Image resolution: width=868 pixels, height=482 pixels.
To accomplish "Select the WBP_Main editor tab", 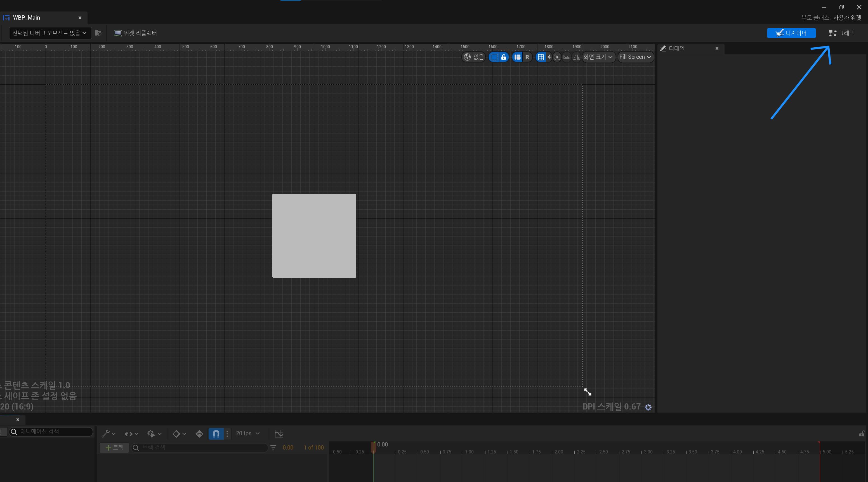I will pos(27,18).
